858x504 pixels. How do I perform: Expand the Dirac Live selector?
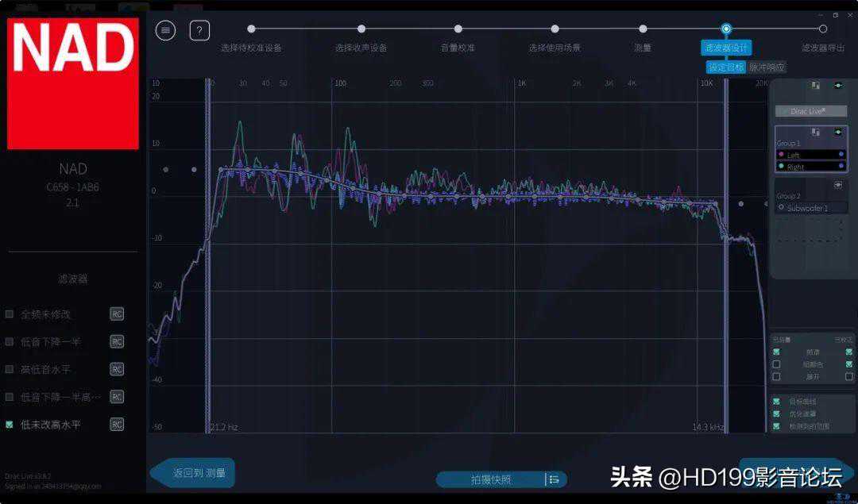[810, 111]
